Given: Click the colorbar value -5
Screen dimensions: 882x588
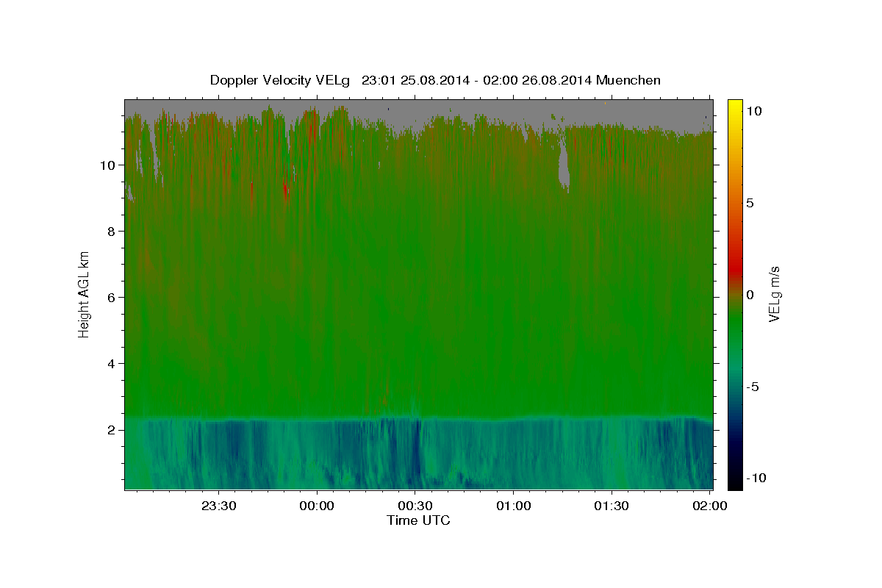Looking at the screenshot, I should click(x=753, y=387).
